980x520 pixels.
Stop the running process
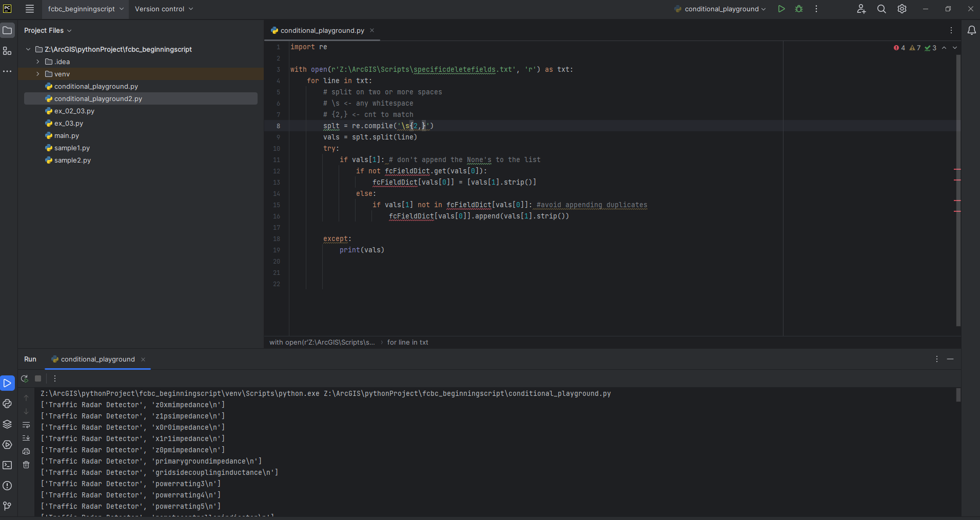point(38,378)
